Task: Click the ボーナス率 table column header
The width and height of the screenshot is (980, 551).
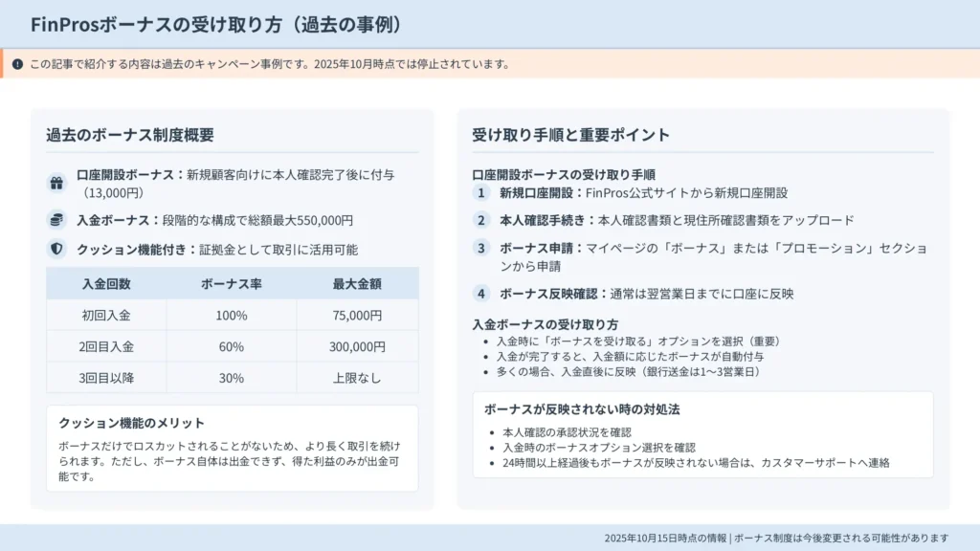Action: [x=231, y=284]
